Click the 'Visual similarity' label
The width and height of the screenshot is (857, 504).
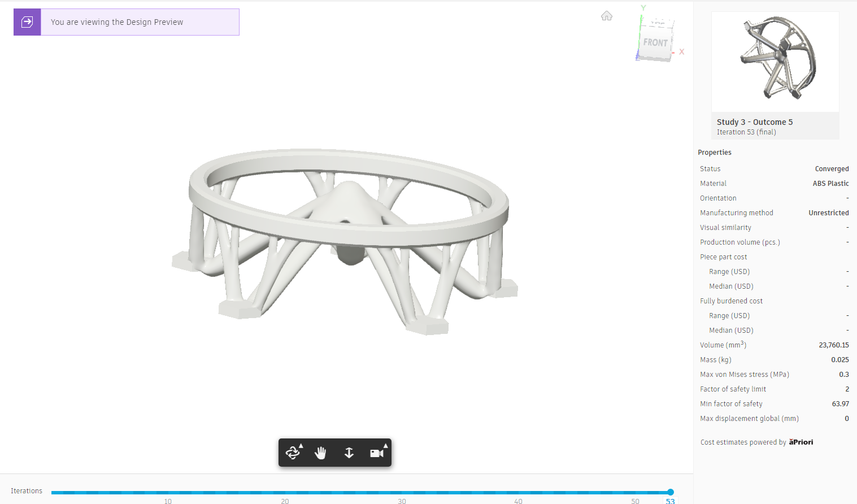(725, 228)
